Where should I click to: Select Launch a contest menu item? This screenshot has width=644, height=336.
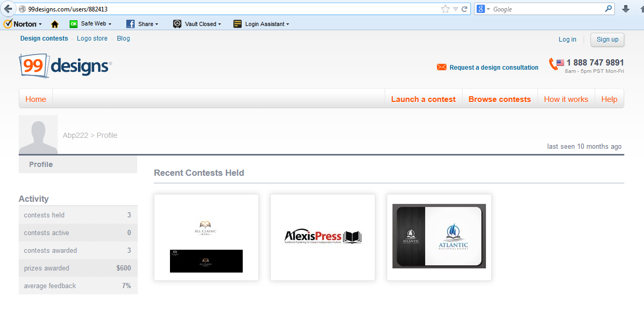coord(423,99)
